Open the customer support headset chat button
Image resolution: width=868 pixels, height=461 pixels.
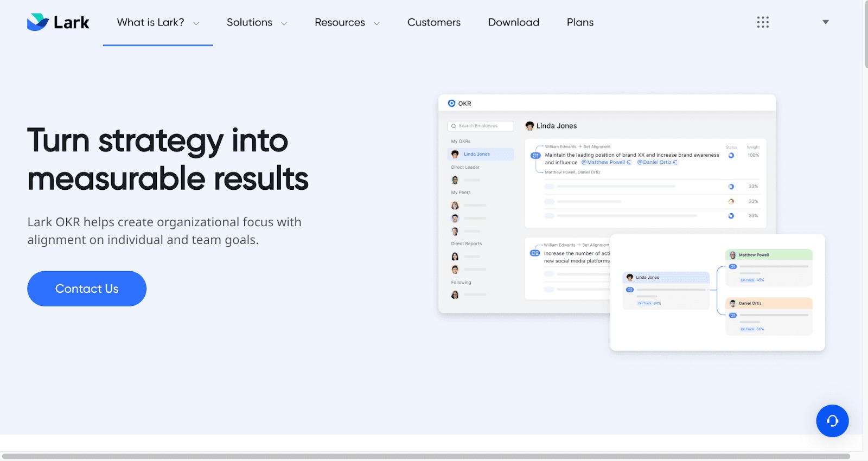832,421
